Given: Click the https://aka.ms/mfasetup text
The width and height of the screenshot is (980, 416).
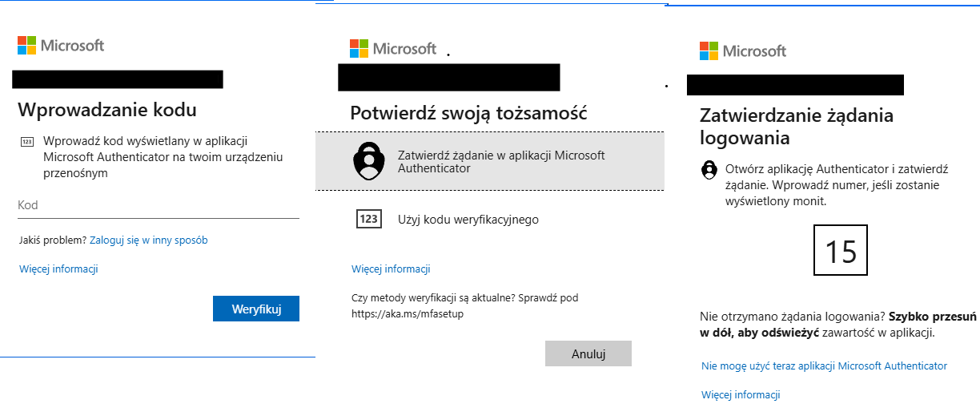Looking at the screenshot, I should pos(408,313).
